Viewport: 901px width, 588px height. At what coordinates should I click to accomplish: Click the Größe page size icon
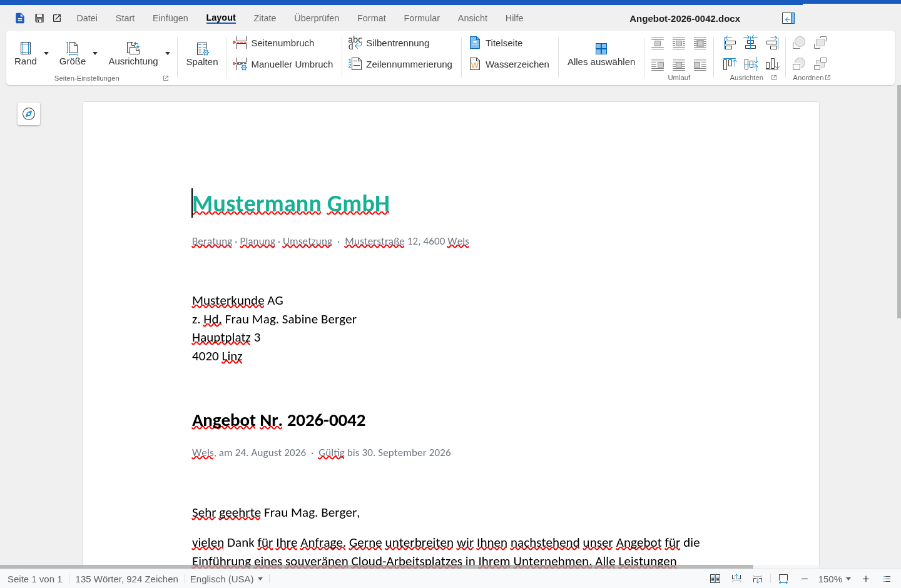click(73, 48)
